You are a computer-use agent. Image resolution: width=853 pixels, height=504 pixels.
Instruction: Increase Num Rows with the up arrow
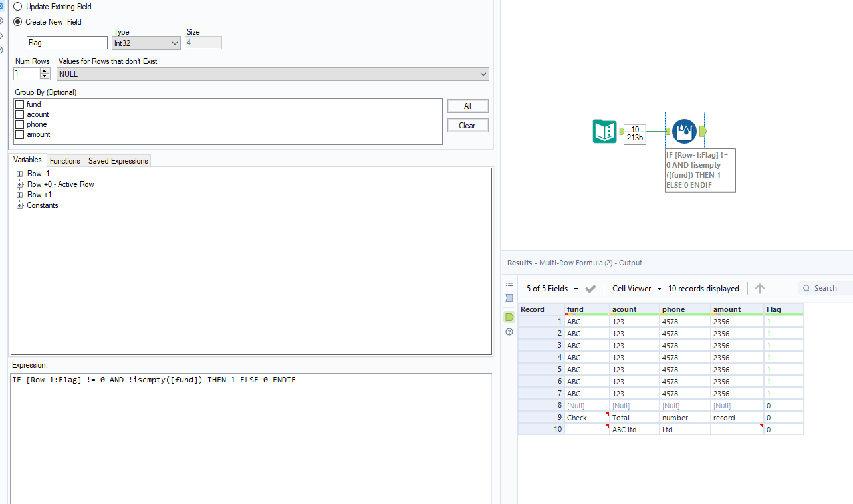pos(45,71)
